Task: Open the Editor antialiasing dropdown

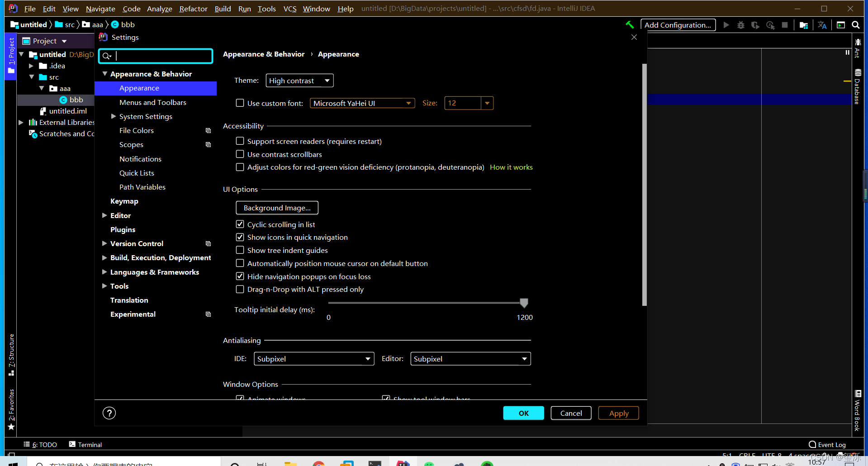Action: [470, 359]
